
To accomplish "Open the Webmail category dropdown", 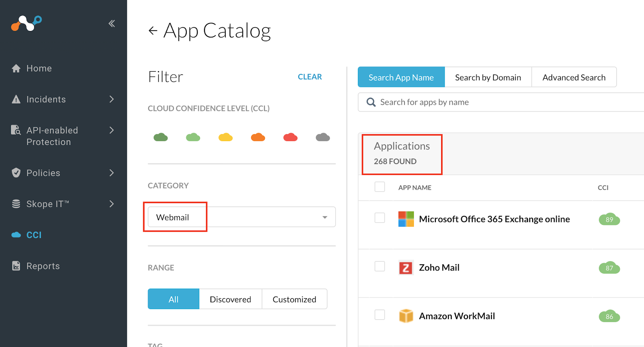I will [242, 217].
